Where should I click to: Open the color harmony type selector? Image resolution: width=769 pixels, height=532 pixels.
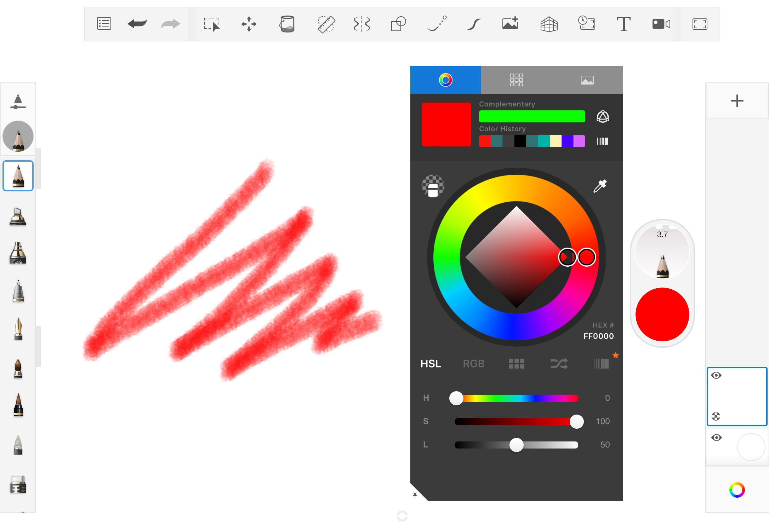[603, 116]
